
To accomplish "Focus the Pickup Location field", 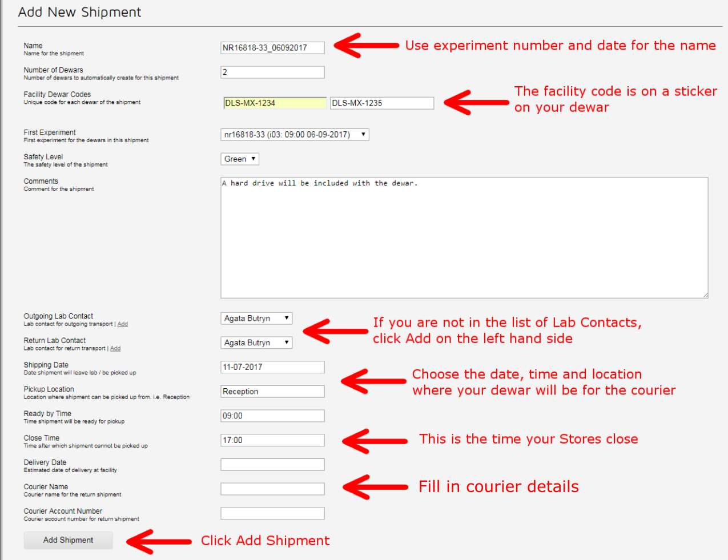I will click(272, 392).
